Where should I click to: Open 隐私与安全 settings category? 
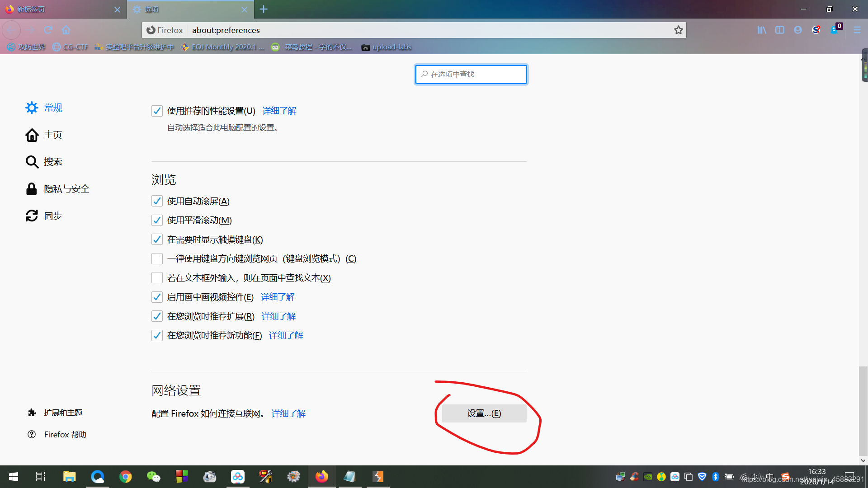pos(66,189)
